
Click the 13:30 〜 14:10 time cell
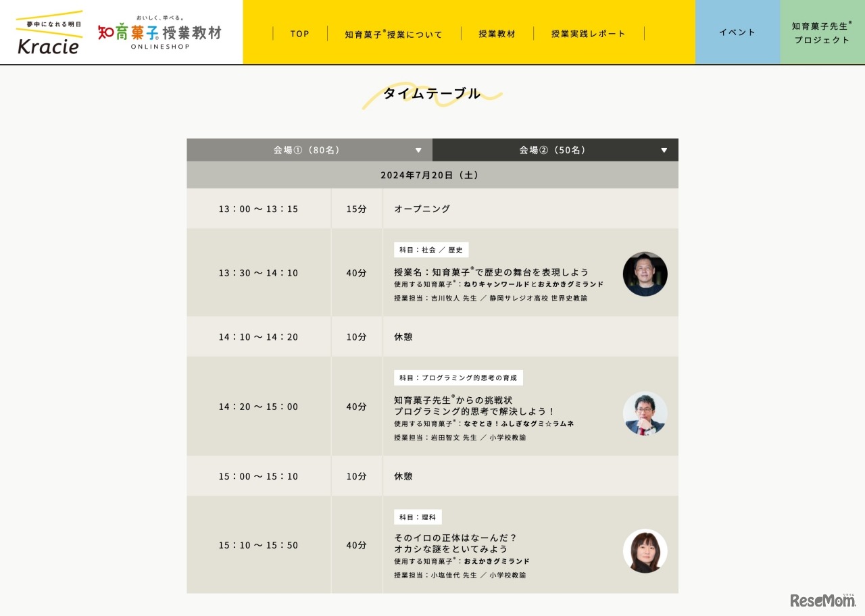pos(259,273)
